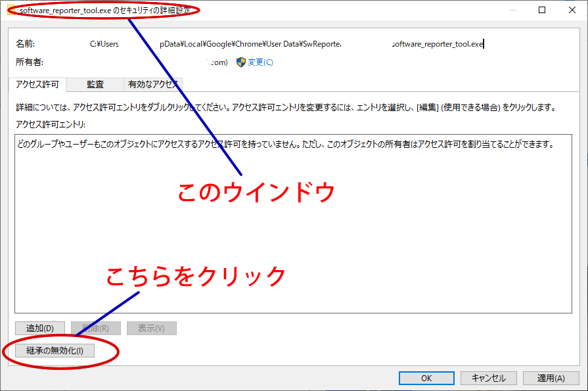Confirm with the OK button

(x=426, y=378)
